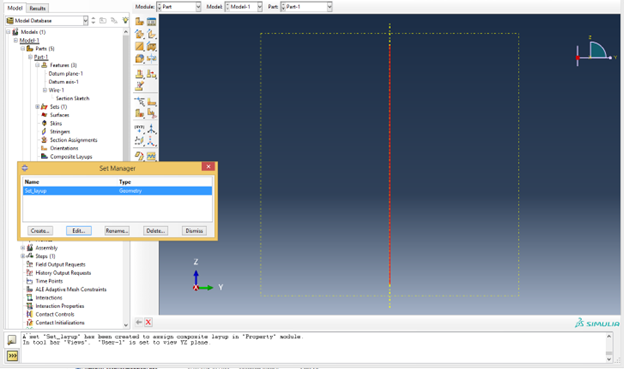Switch to command line interface icon
Screen dimensions: 624x369
coord(12,355)
